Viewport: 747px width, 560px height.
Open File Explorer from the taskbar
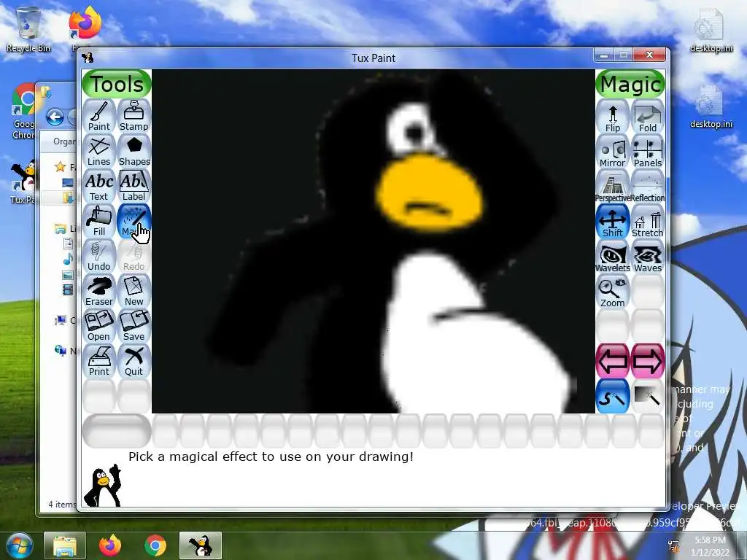65,545
